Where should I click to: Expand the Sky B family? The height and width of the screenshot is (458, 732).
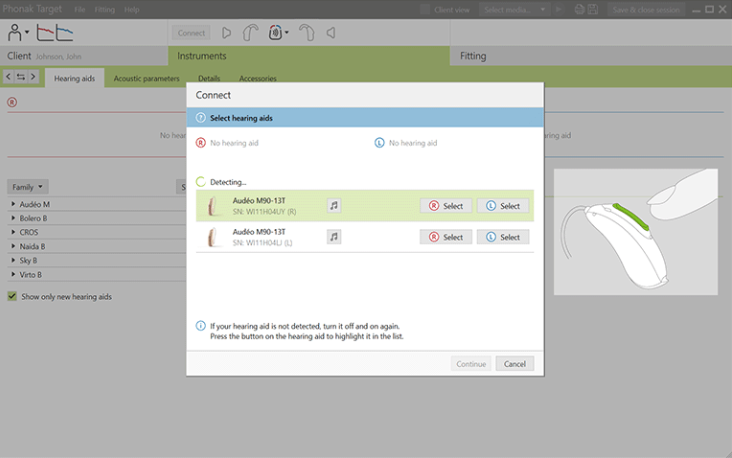pos(13,260)
